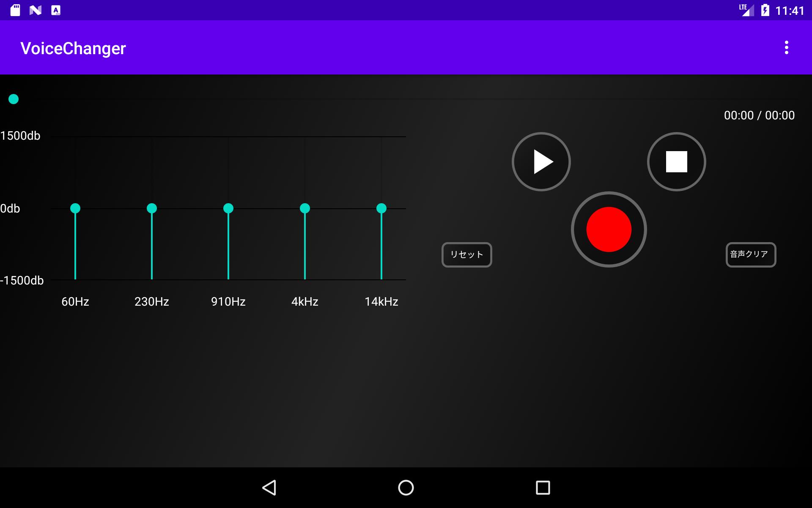
Task: Start recording with the red button
Action: [x=609, y=229]
